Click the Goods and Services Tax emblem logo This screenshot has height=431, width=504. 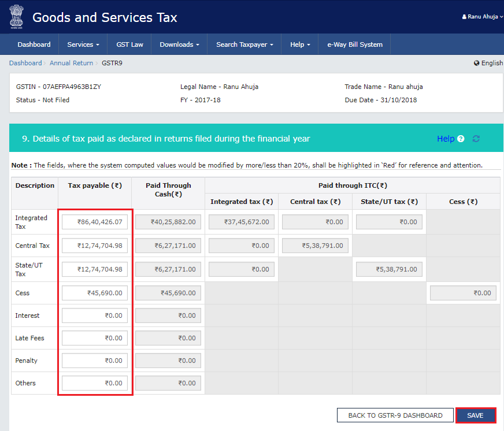pyautogui.click(x=16, y=17)
